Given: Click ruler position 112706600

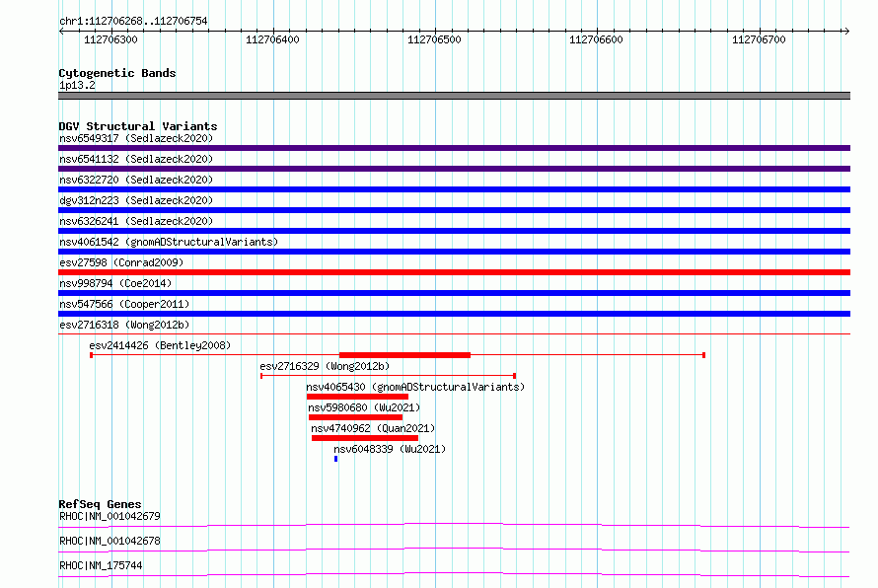Looking at the screenshot, I should point(596,39).
